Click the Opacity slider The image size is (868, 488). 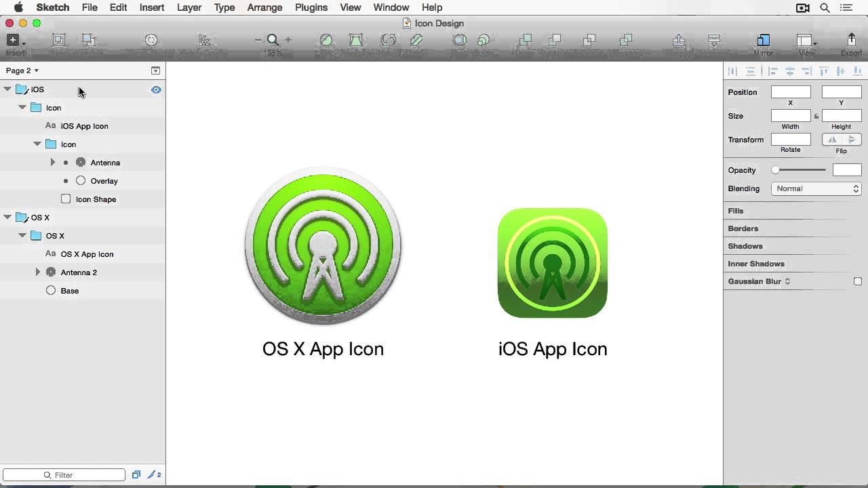(800, 170)
